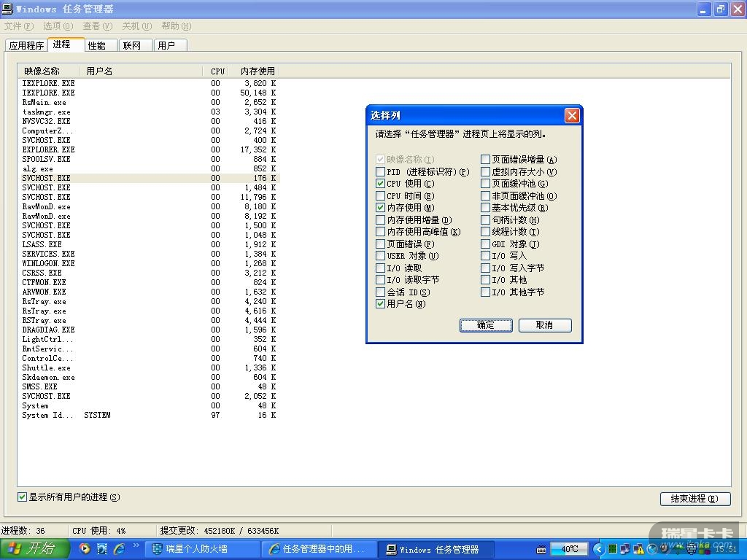This screenshot has width=747, height=560.
Task: Check 内存使用高峰值 checkbox
Action: coord(380,232)
